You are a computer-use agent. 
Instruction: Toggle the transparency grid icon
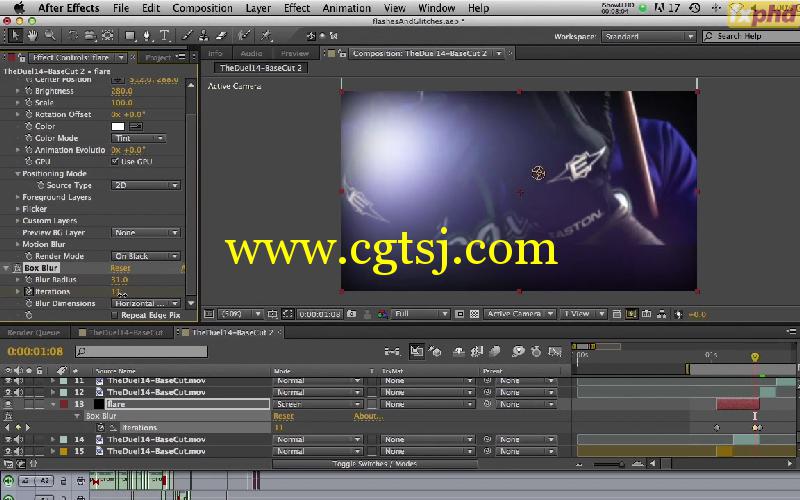coord(474,314)
